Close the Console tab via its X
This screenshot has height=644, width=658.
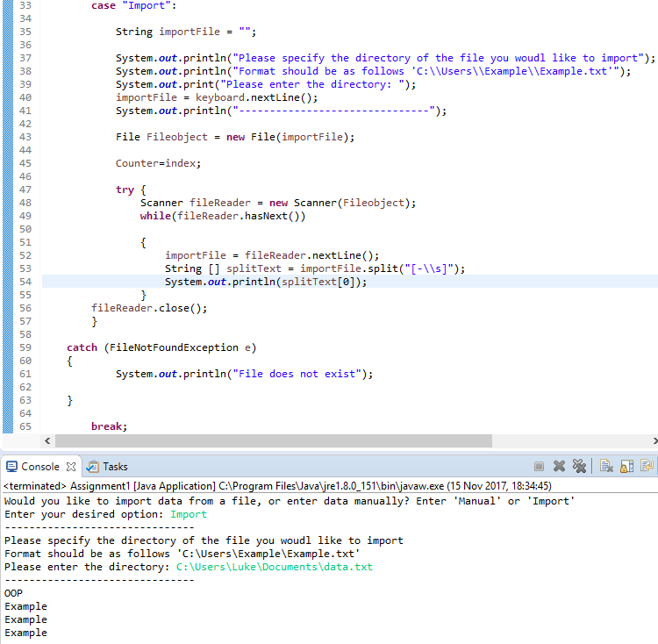71,467
